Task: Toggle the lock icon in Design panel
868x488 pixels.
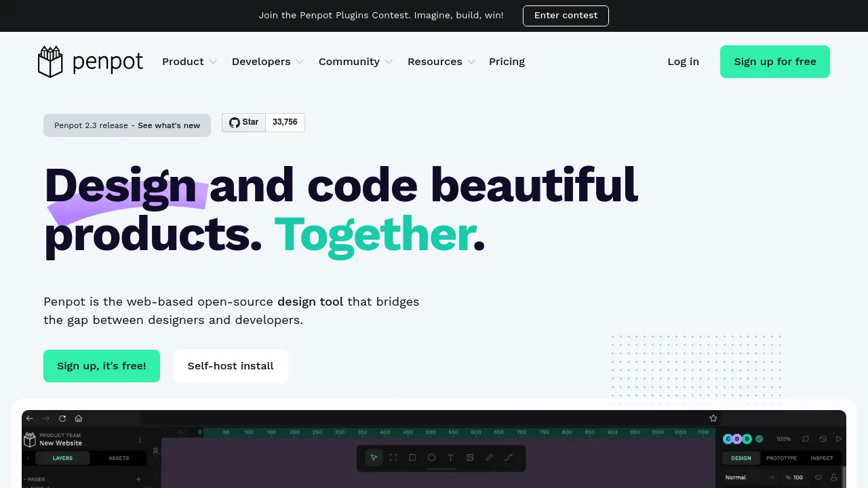Action: (x=834, y=477)
